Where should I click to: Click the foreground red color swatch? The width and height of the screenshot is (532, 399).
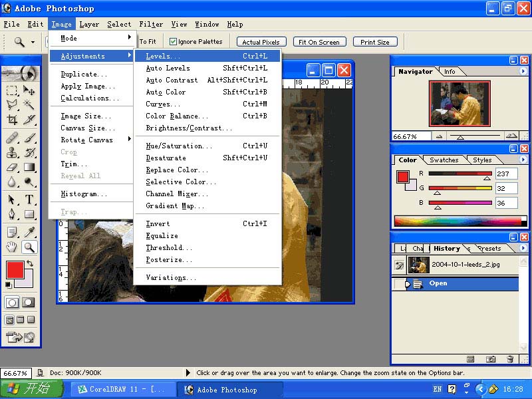[15, 270]
